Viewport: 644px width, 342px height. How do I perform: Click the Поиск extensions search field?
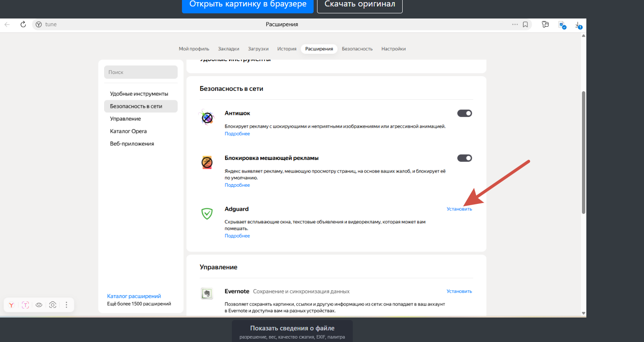[141, 72]
